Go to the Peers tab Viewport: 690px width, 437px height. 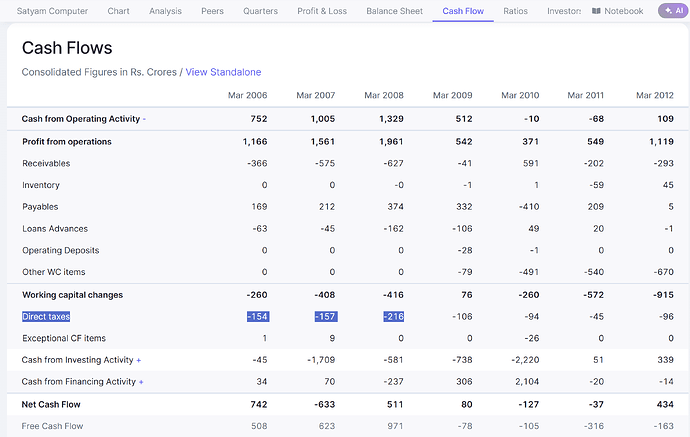click(213, 11)
